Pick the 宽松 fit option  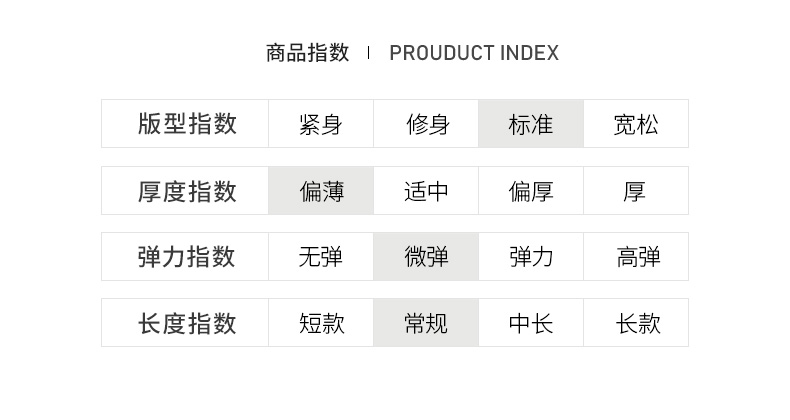click(x=636, y=124)
